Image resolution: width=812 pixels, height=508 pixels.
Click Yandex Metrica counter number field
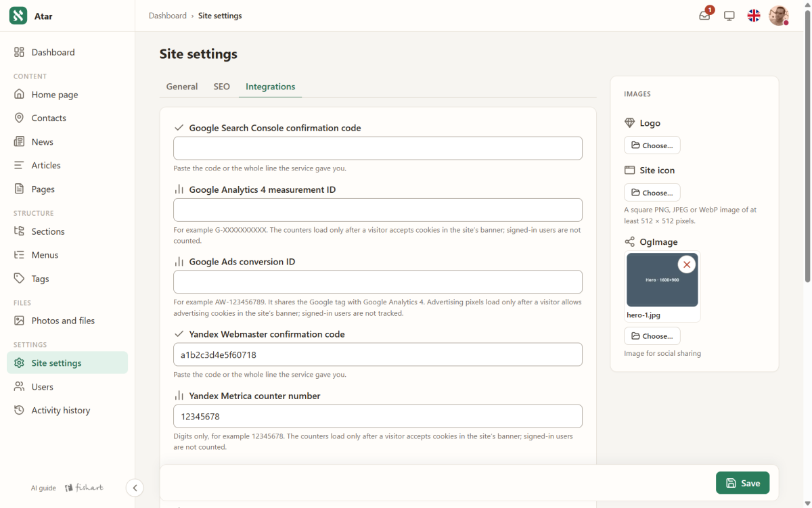point(378,416)
